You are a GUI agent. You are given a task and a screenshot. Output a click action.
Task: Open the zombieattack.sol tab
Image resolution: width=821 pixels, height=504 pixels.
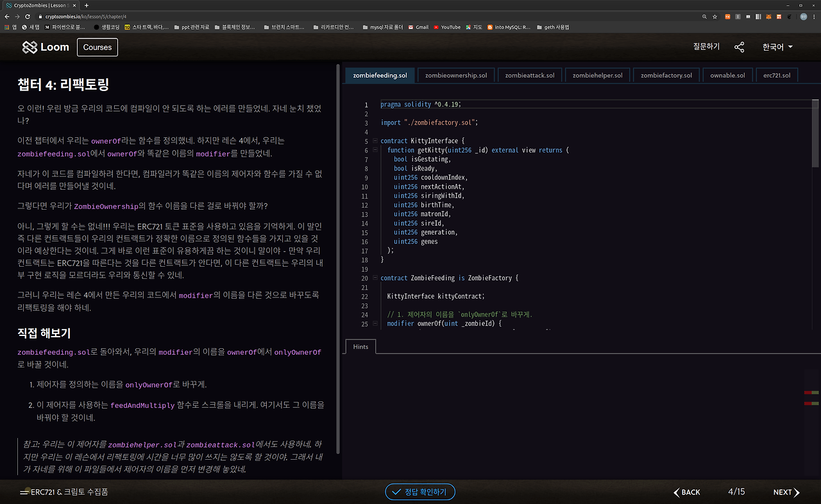coord(530,75)
